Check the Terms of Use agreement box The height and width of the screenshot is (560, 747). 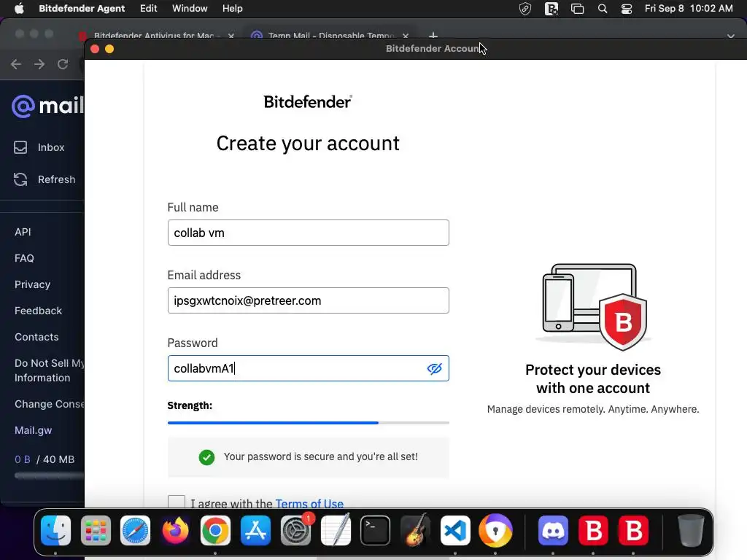click(177, 502)
